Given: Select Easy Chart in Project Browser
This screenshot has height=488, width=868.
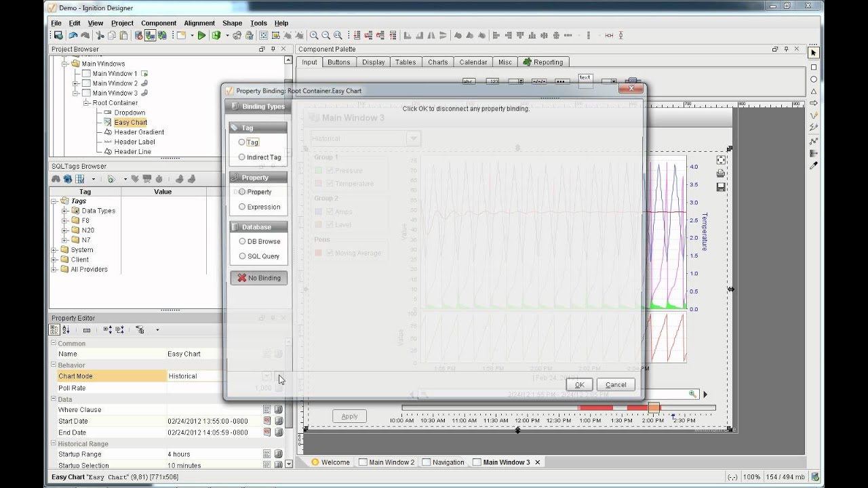Looking at the screenshot, I should (x=130, y=123).
